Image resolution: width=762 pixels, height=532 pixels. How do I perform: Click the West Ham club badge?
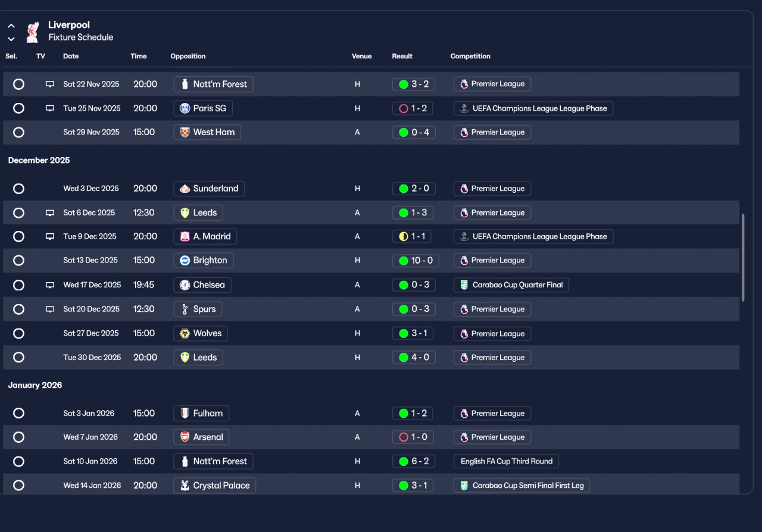point(185,132)
